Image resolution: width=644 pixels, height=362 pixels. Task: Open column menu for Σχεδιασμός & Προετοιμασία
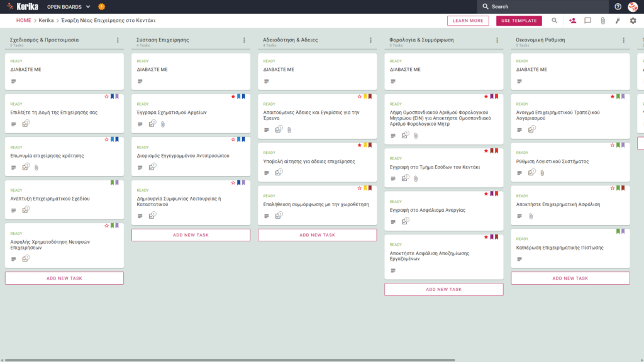coord(118,40)
